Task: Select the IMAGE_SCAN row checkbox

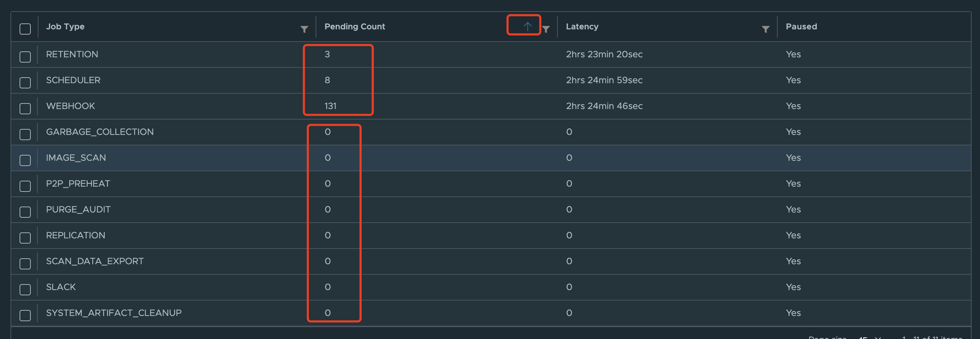Action: pos(25,160)
